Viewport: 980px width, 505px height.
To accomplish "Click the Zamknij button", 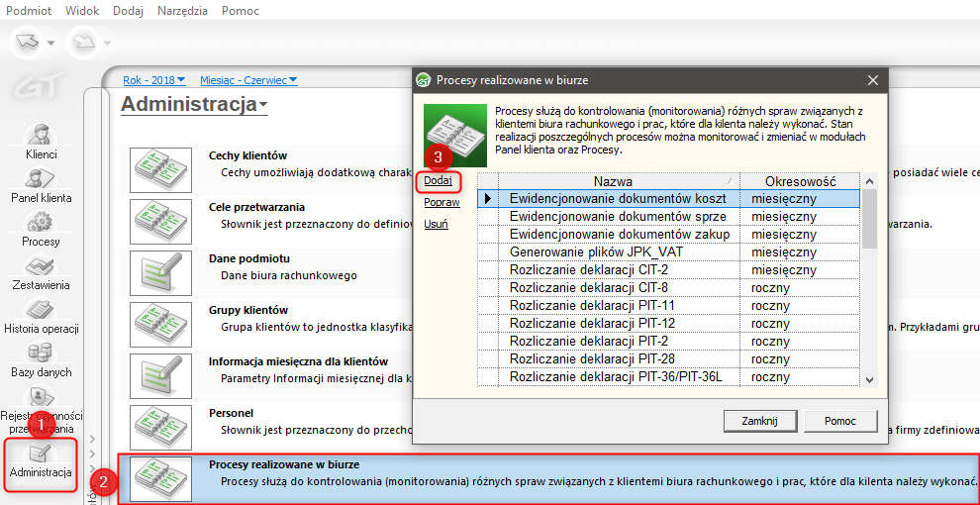I will pos(760,421).
